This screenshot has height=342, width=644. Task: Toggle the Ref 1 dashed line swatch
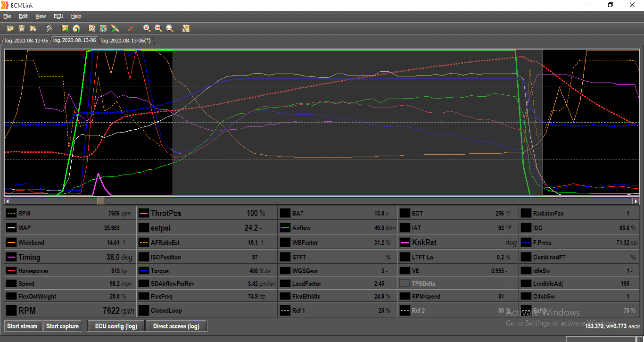coord(285,310)
